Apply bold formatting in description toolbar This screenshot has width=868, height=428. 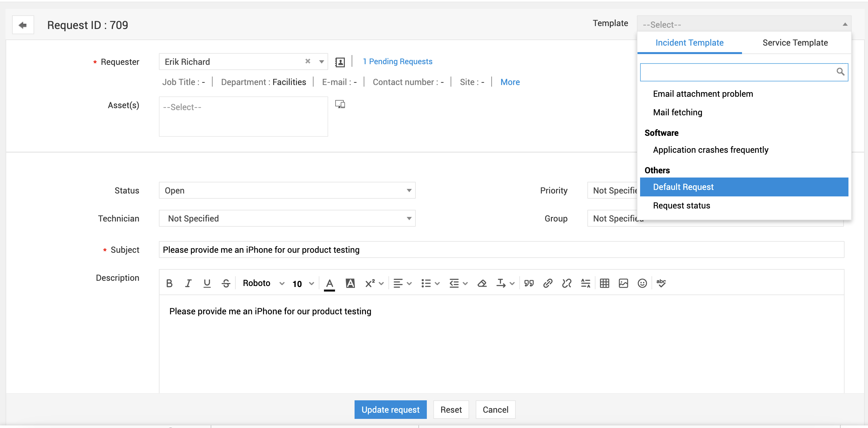point(170,283)
